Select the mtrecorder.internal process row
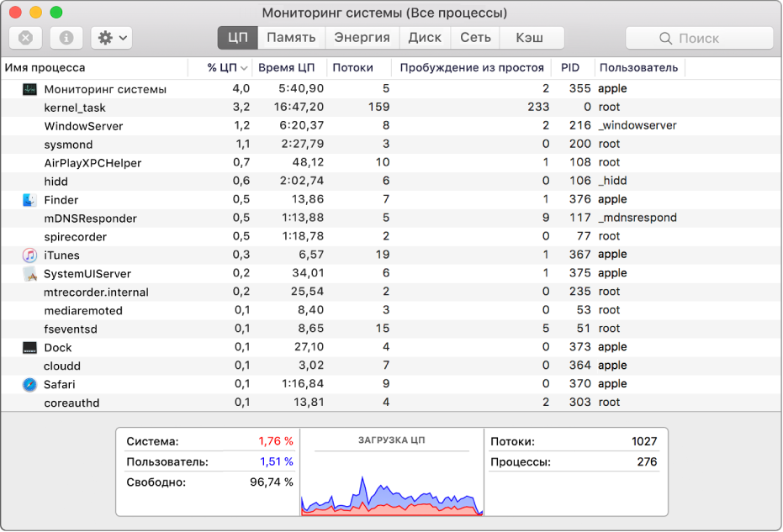This screenshot has width=783, height=532. (391, 292)
